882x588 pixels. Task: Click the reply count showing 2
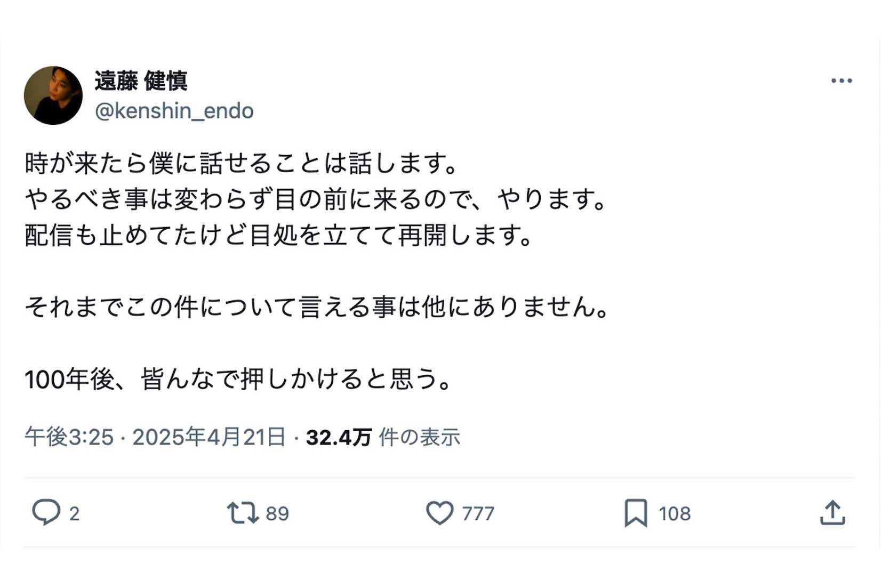tap(73, 513)
